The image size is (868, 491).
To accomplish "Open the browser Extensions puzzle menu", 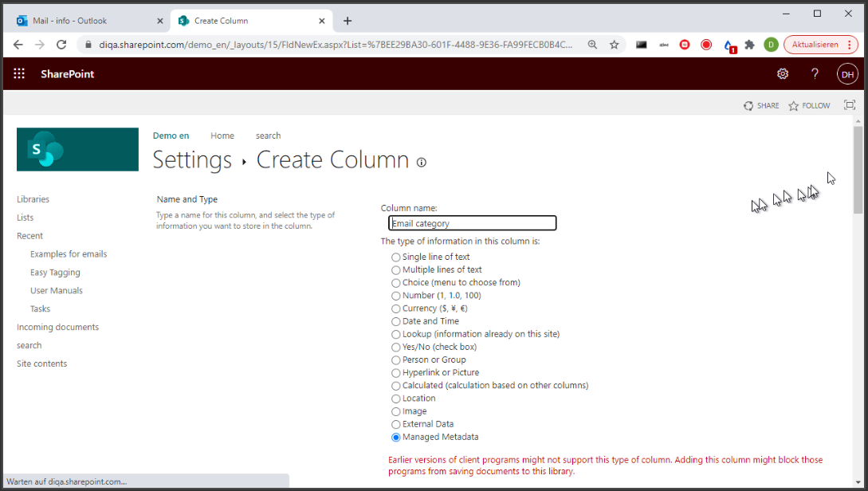I will 749,45.
